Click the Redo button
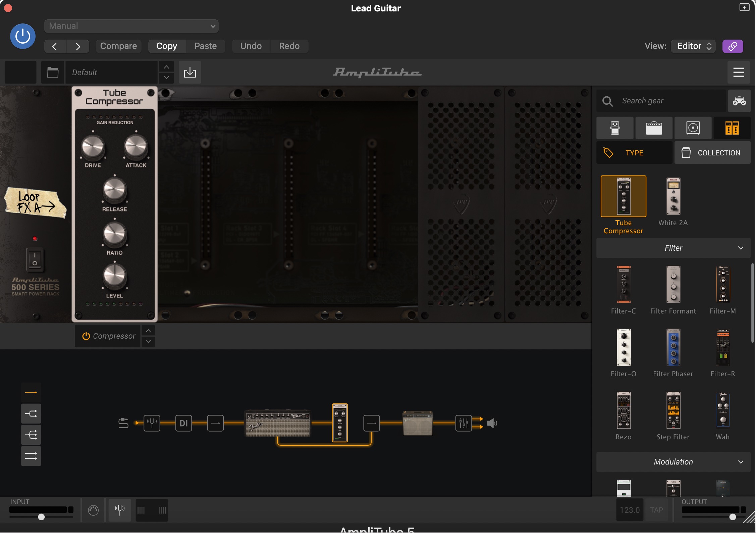Screen dimensions: 756x533 click(x=289, y=46)
